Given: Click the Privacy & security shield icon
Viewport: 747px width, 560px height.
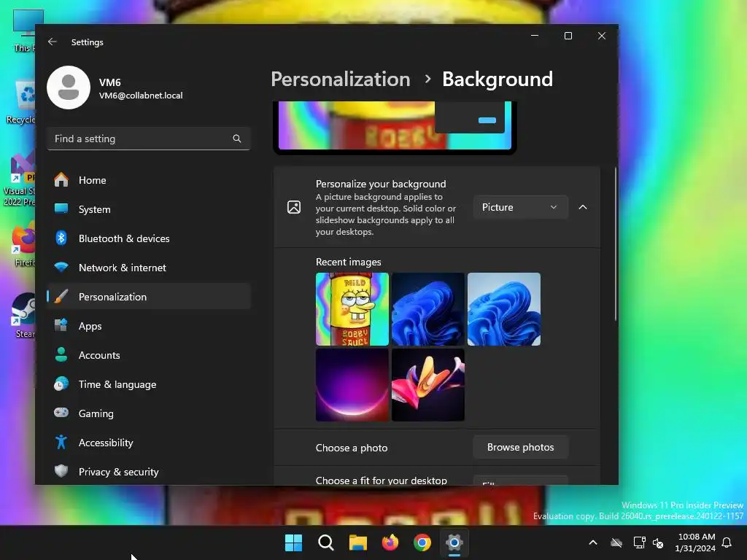Looking at the screenshot, I should click(61, 471).
